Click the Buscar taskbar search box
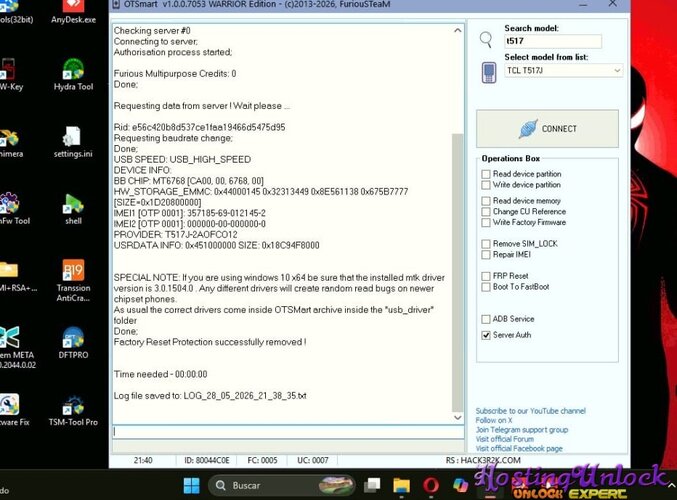 tap(282, 485)
